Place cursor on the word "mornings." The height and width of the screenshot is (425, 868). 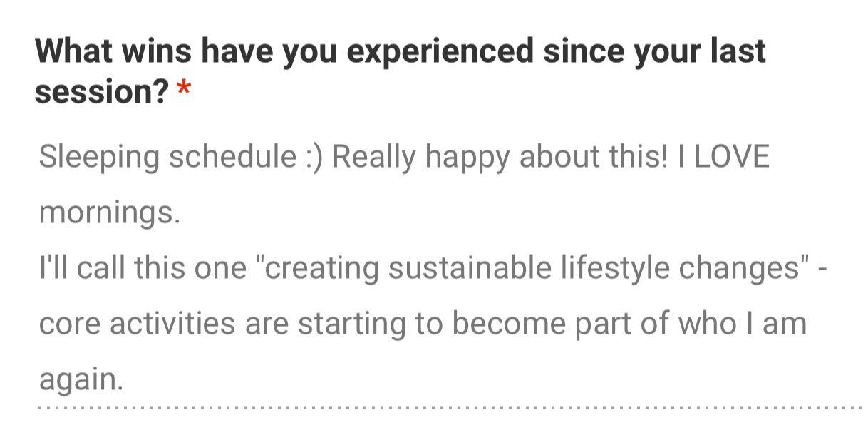[x=110, y=213]
